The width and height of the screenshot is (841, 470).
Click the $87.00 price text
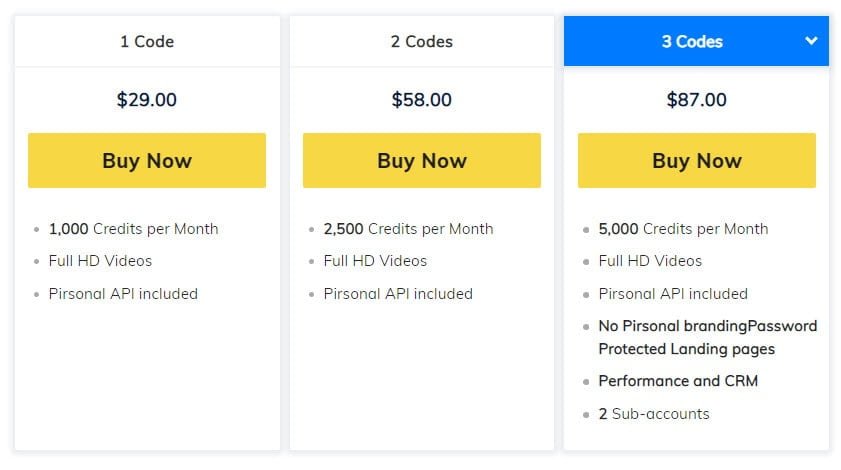point(696,100)
